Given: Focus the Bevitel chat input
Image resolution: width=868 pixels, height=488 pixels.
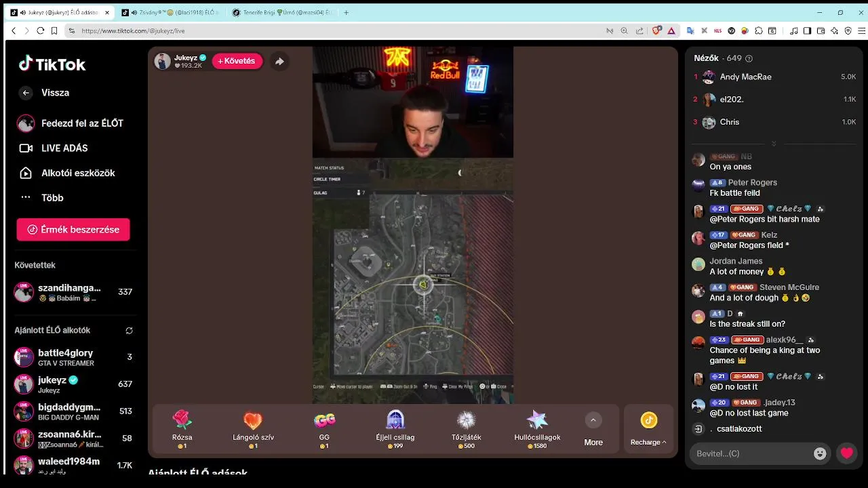Looking at the screenshot, I should pos(749,453).
